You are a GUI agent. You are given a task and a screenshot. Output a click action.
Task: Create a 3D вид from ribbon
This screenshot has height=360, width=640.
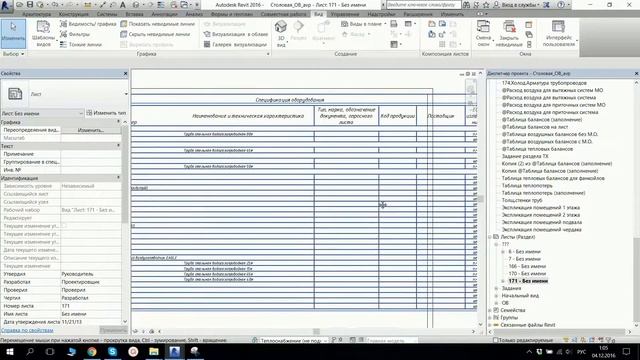(281, 33)
